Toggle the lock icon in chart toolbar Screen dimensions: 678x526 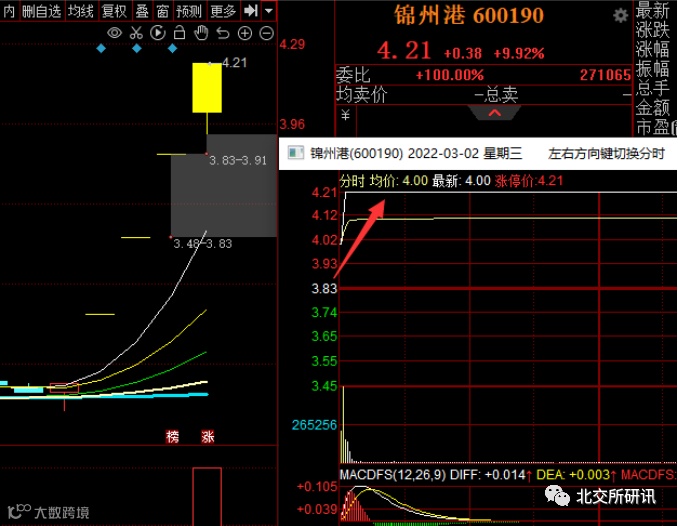point(179,33)
